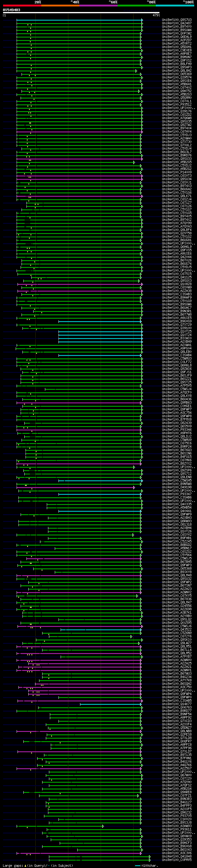The height and width of the screenshot is (868, 197).
Task: Select the UniRef100_P93346 label
Action: (x=177, y=430)
